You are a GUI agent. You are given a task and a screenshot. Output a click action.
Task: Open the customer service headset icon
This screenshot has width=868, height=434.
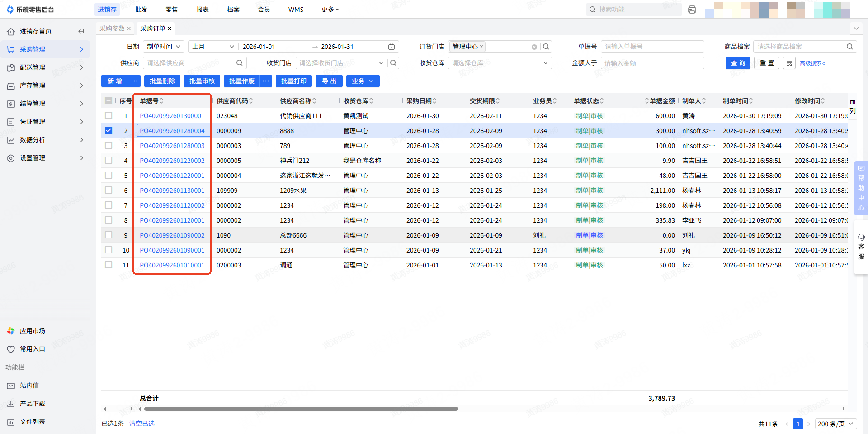861,237
